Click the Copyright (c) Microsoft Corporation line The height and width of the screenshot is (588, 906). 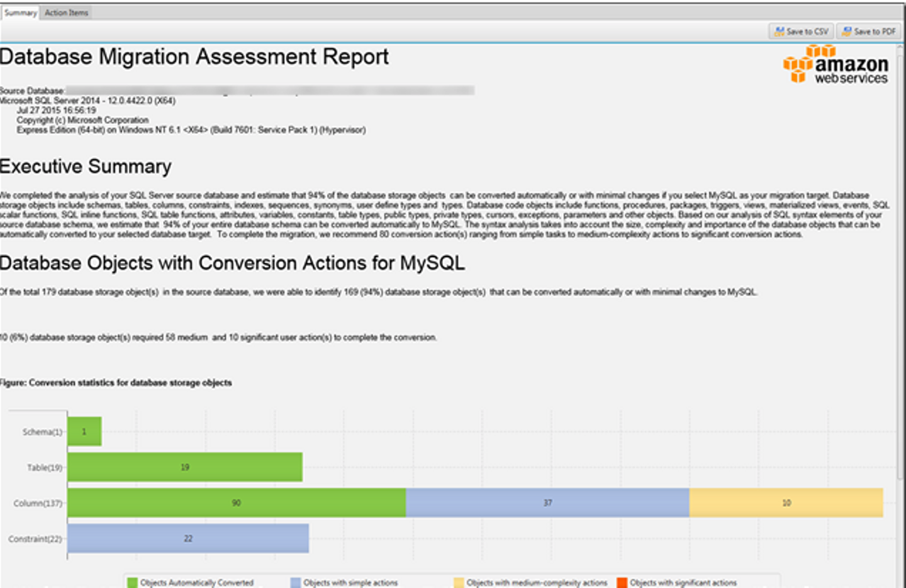83,120
